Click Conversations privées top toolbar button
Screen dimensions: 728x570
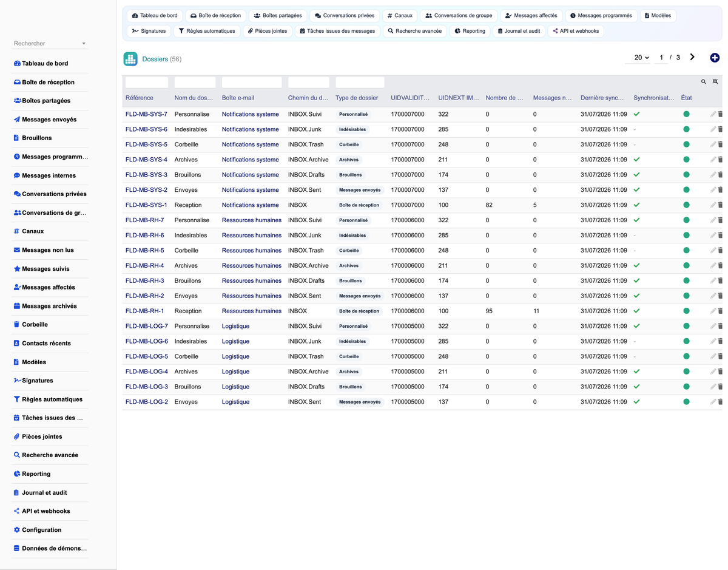[344, 16]
